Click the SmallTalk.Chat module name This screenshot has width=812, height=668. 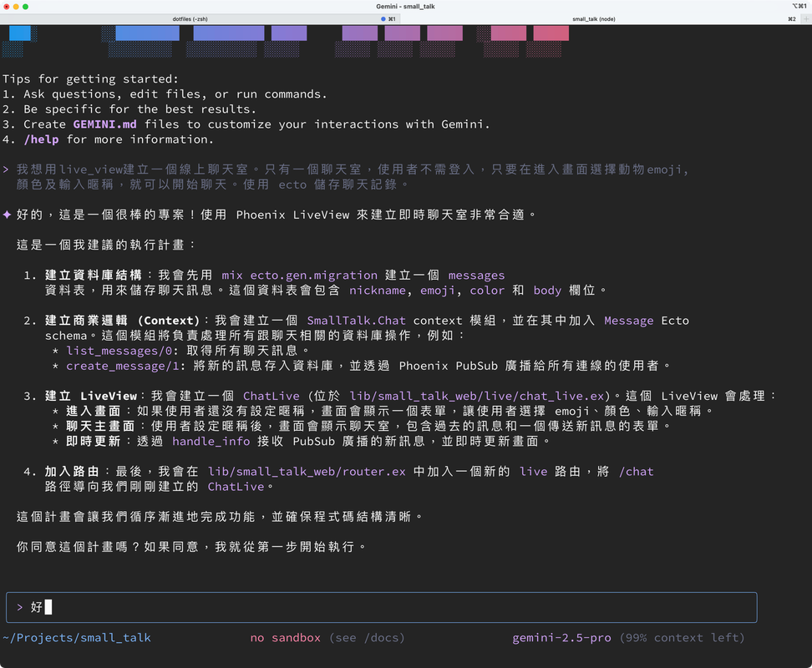click(x=356, y=321)
